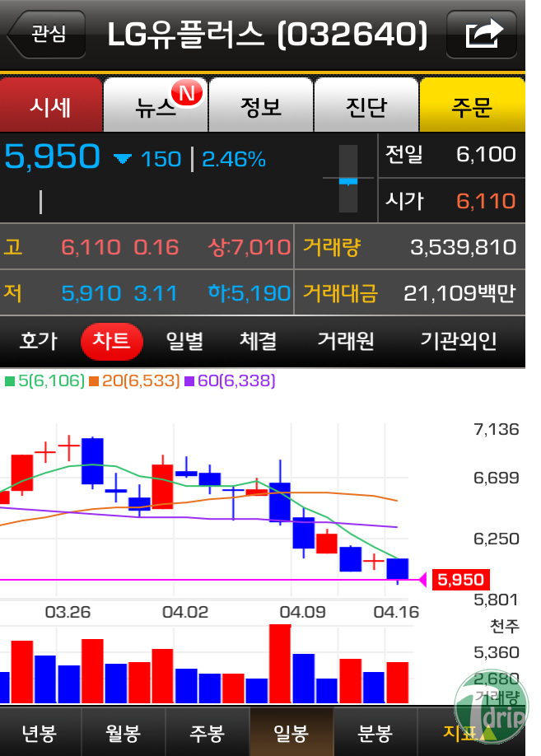Choose the 주봉 chart period
Image resolution: width=541 pixels, height=756 pixels.
(x=208, y=732)
